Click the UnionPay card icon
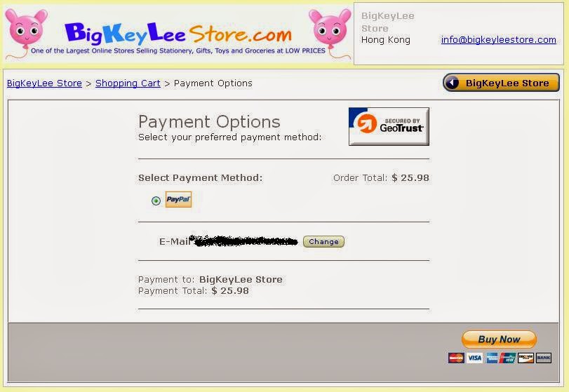Screen dimensions: 569x392 tap(508, 358)
